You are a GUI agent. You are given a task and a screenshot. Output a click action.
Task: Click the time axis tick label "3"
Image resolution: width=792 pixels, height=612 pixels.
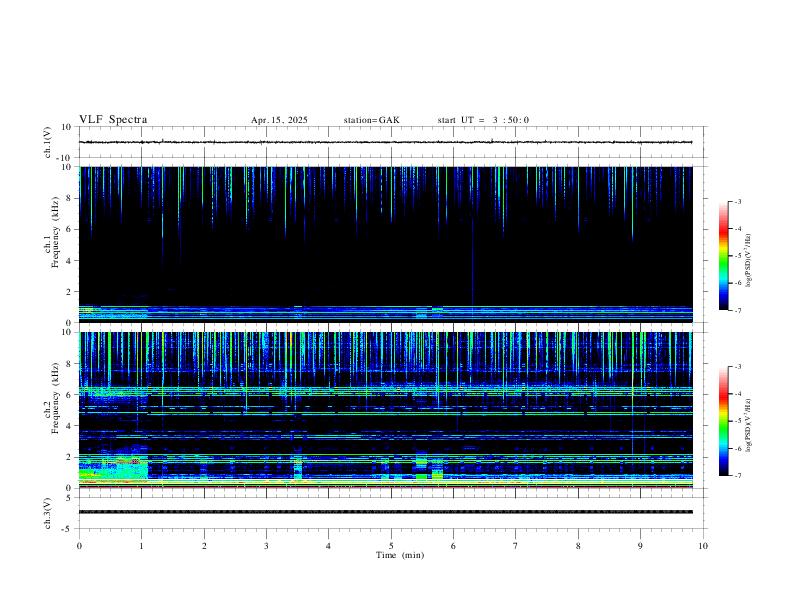[x=266, y=546]
